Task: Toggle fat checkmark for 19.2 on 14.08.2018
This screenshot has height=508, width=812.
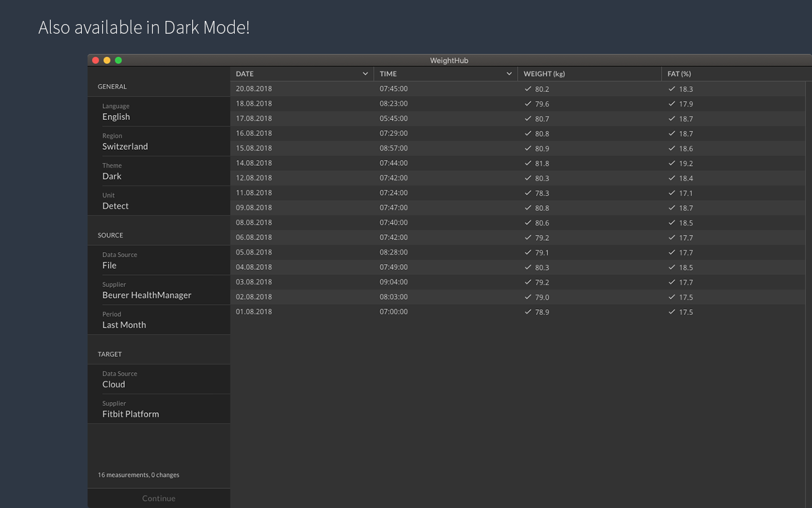Action: [672, 163]
